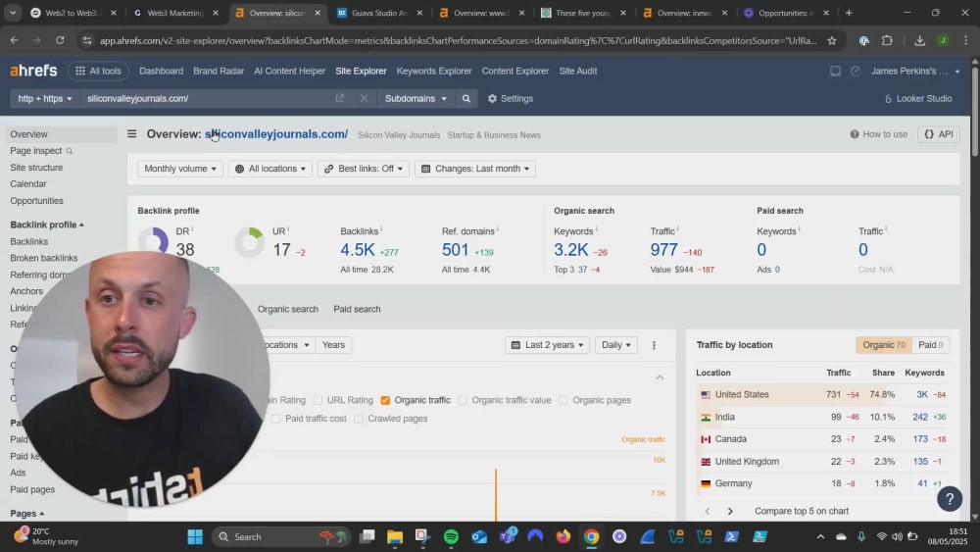The image size is (980, 552).
Task: Click the monitor icon in top bar
Action: click(835, 71)
